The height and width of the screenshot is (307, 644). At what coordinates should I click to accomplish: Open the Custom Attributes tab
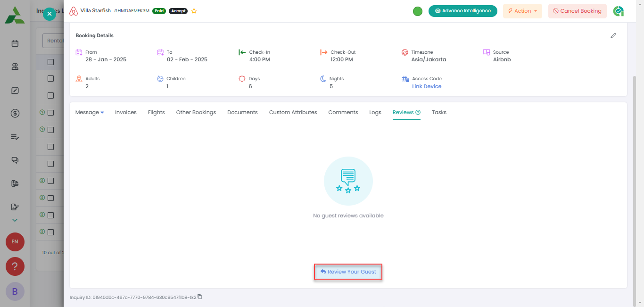pyautogui.click(x=293, y=112)
